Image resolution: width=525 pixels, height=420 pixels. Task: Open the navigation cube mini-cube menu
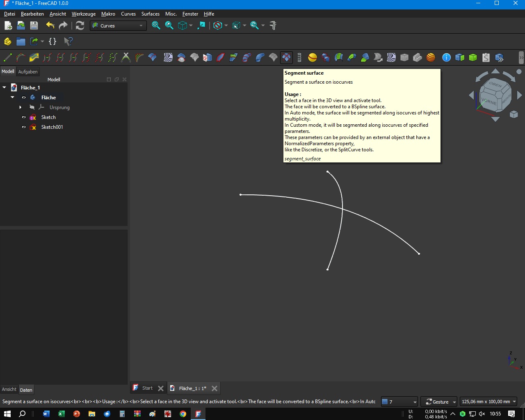pyautogui.click(x=514, y=114)
